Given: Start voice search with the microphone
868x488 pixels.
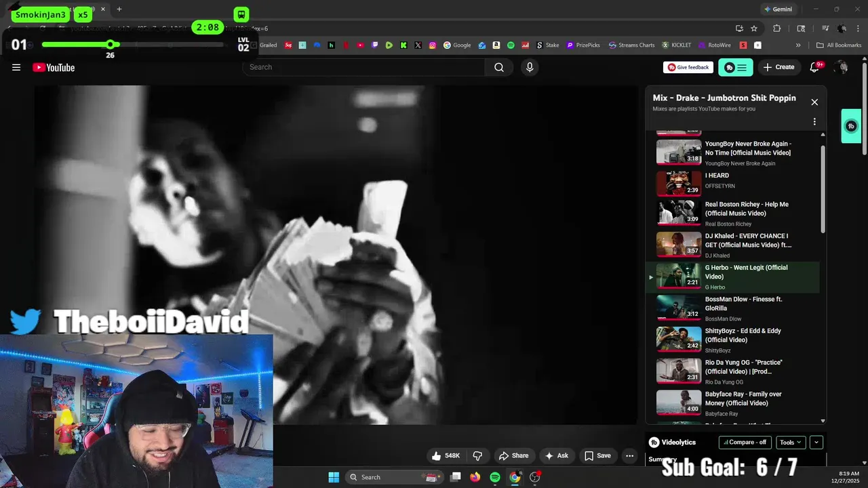Looking at the screenshot, I should 530,67.
